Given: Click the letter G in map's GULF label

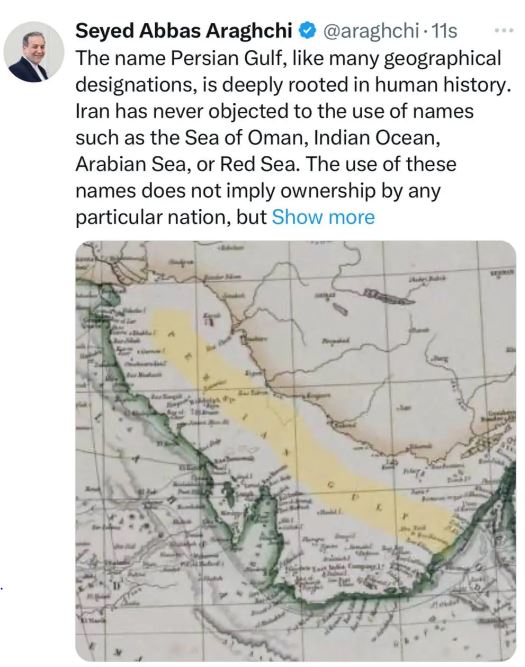Looking at the screenshot, I should pos(331,484).
